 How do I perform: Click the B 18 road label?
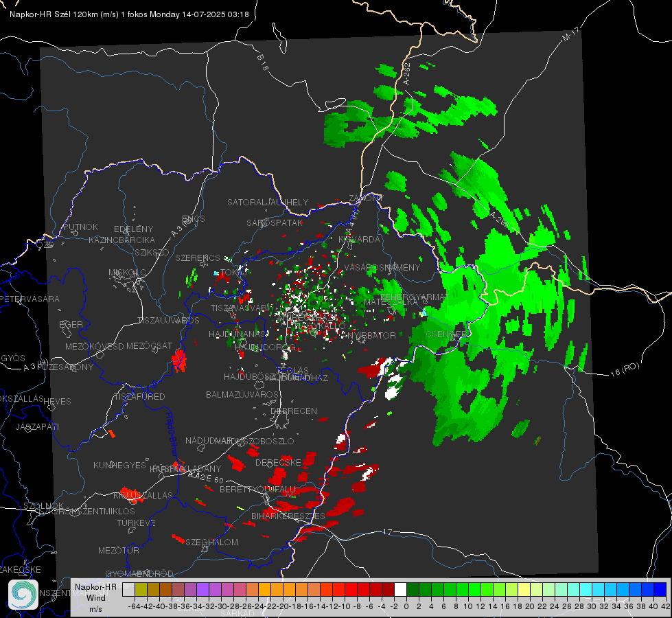tap(262, 62)
